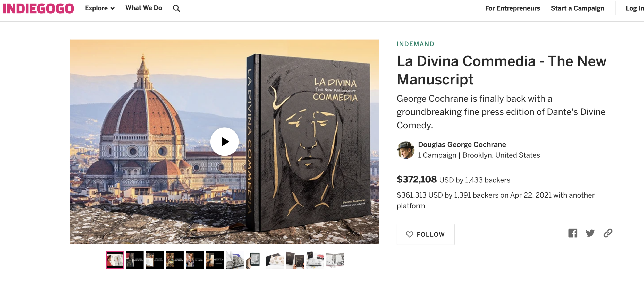The width and height of the screenshot is (644, 282).
Task: Select the first highlighted gallery thumbnail
Action: click(115, 260)
